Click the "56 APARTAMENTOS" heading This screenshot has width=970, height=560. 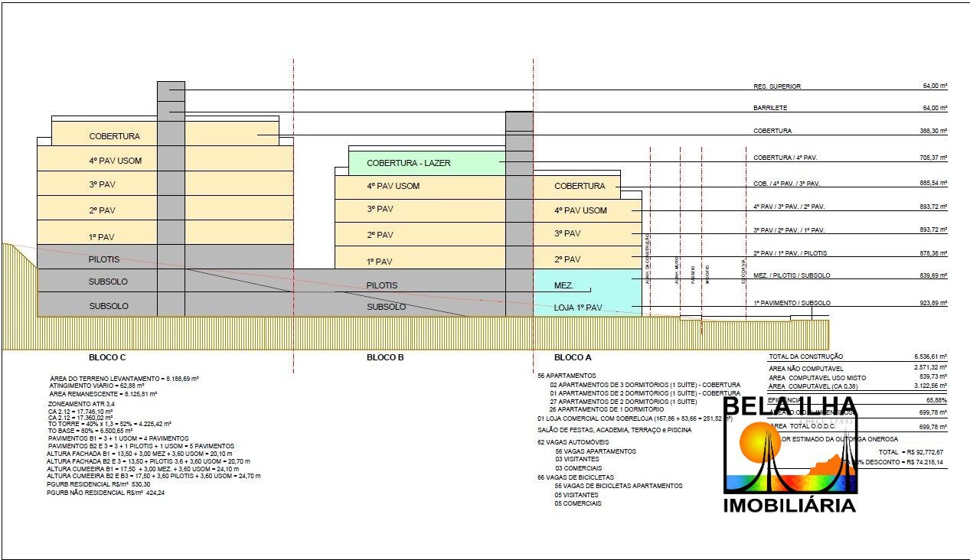[567, 376]
